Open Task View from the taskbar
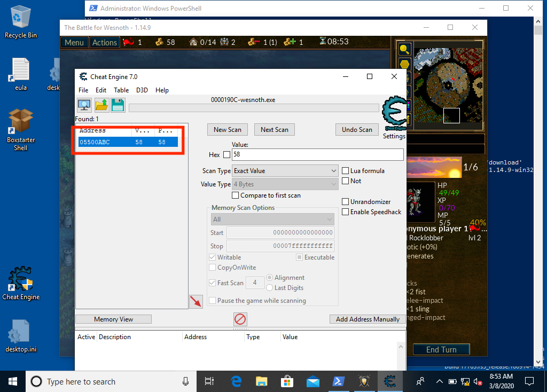This screenshot has height=392, width=547. pos(209,381)
